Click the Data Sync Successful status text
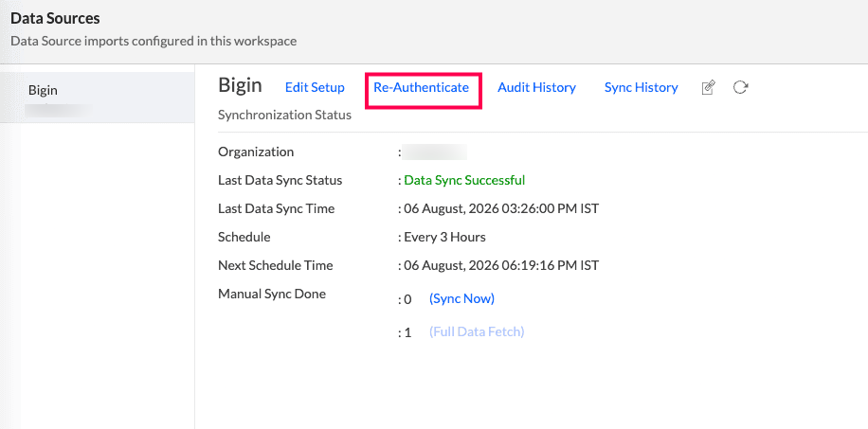868x429 pixels. click(464, 180)
